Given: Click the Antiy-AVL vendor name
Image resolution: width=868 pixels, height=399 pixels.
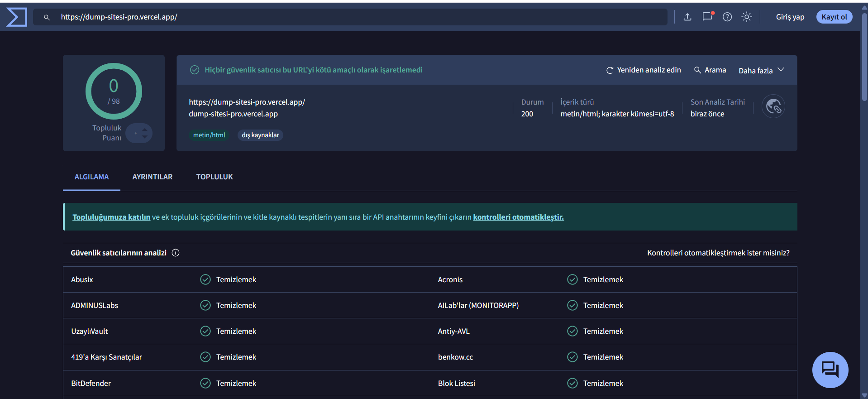Looking at the screenshot, I should pyautogui.click(x=454, y=331).
